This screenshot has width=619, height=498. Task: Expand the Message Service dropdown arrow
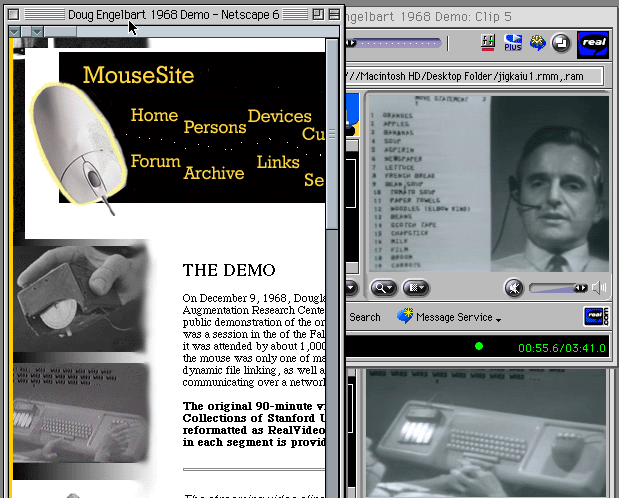499,320
